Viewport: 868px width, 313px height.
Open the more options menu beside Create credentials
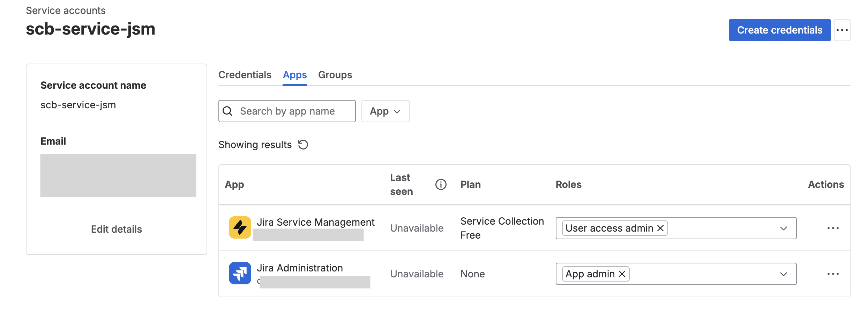click(842, 30)
